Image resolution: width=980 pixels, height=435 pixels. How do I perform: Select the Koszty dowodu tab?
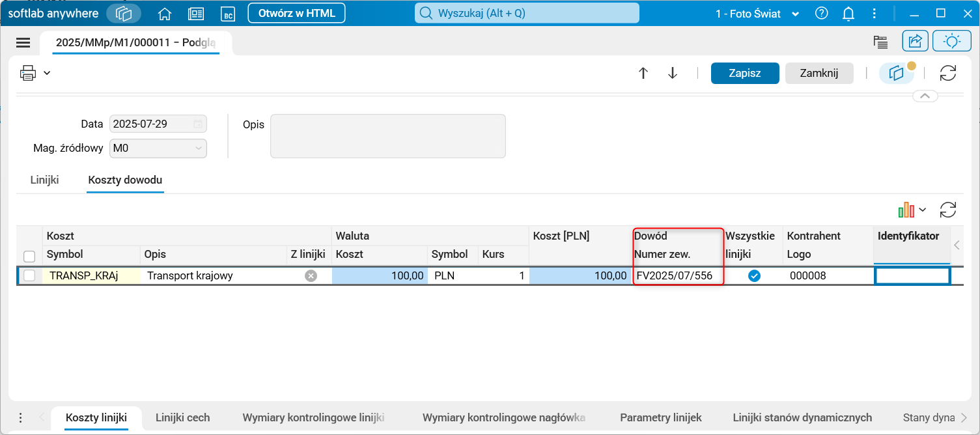click(125, 180)
